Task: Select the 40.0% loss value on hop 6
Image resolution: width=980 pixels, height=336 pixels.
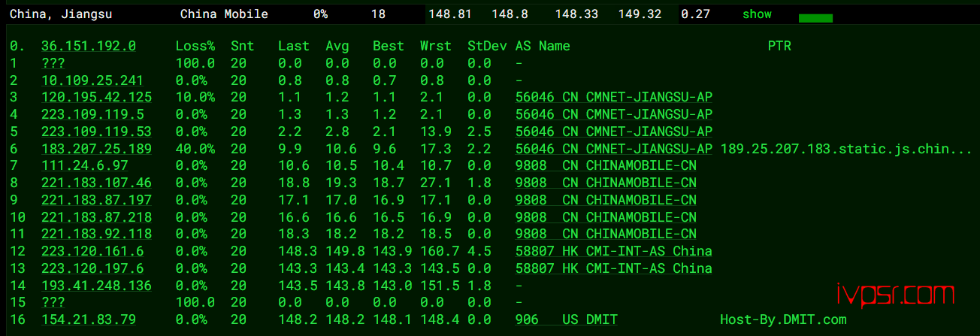Action: click(195, 150)
